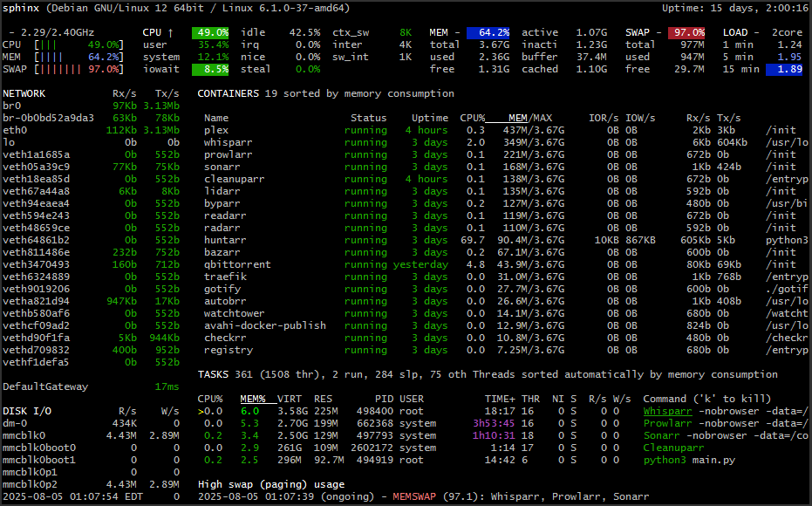Click the NETWORK section header
Viewport: 812px width, 506px height.
[24, 93]
